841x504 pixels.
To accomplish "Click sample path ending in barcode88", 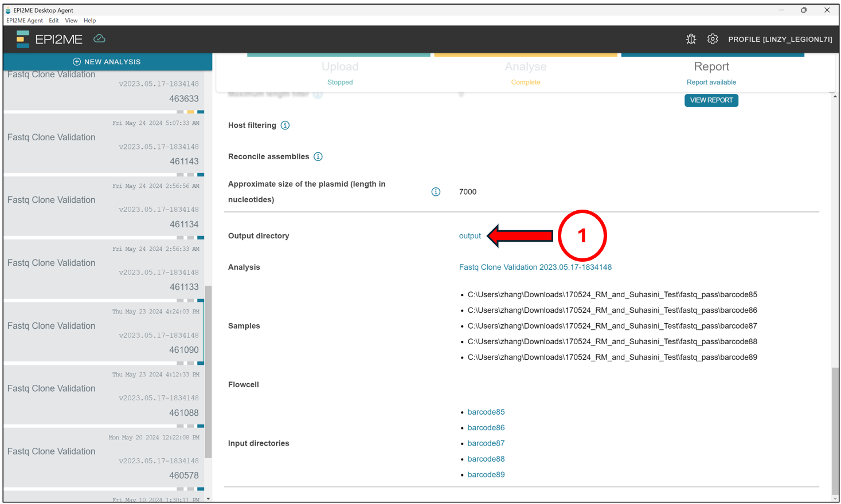I will [612, 341].
